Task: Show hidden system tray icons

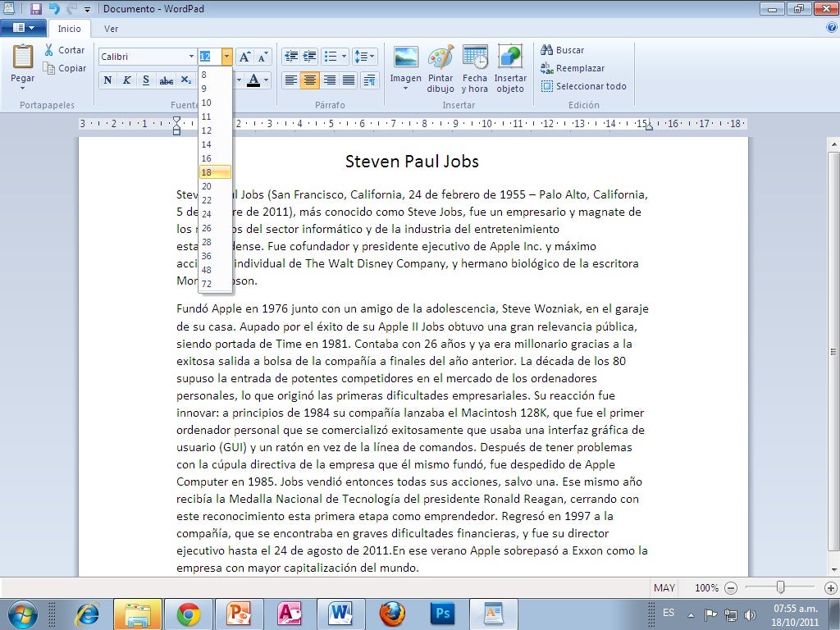Action: point(691,615)
